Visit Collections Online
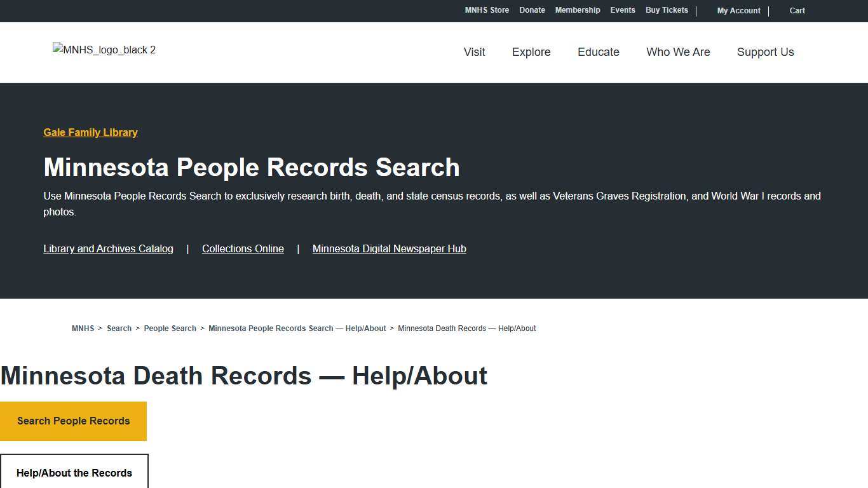868x488 pixels. coord(243,248)
